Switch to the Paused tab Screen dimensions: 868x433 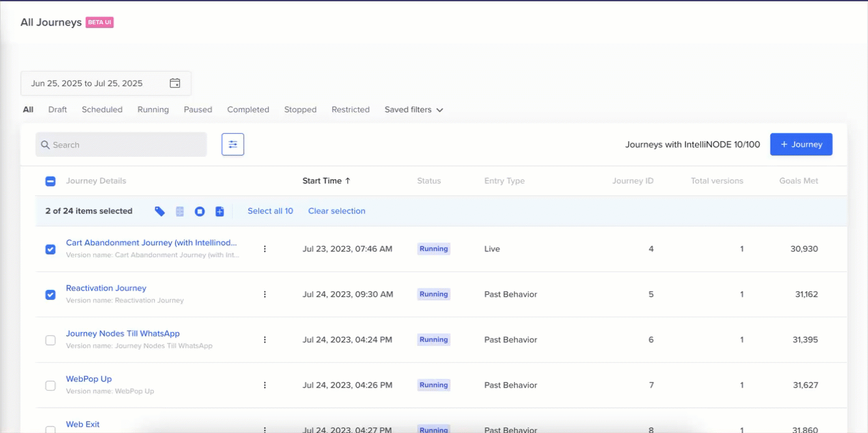pyautogui.click(x=198, y=109)
